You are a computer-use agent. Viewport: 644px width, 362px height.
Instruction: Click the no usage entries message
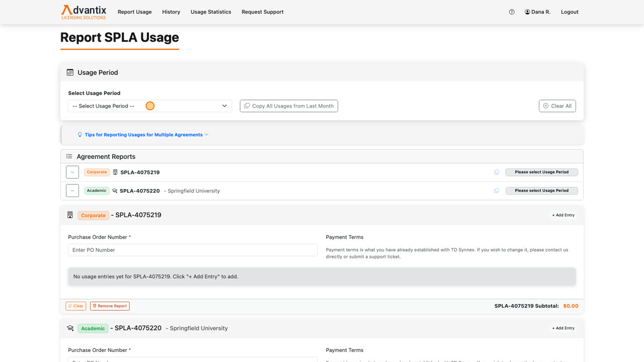(x=322, y=277)
